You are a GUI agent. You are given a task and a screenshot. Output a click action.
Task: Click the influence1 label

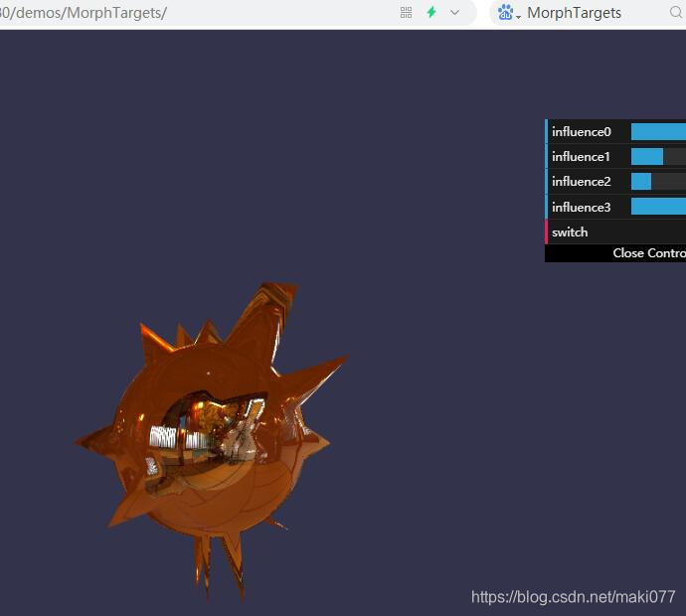pos(581,157)
